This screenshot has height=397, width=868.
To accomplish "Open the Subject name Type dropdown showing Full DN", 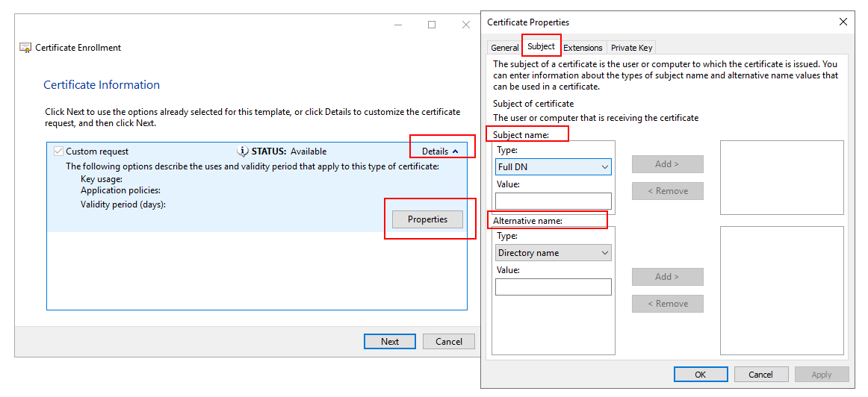I will click(x=553, y=167).
